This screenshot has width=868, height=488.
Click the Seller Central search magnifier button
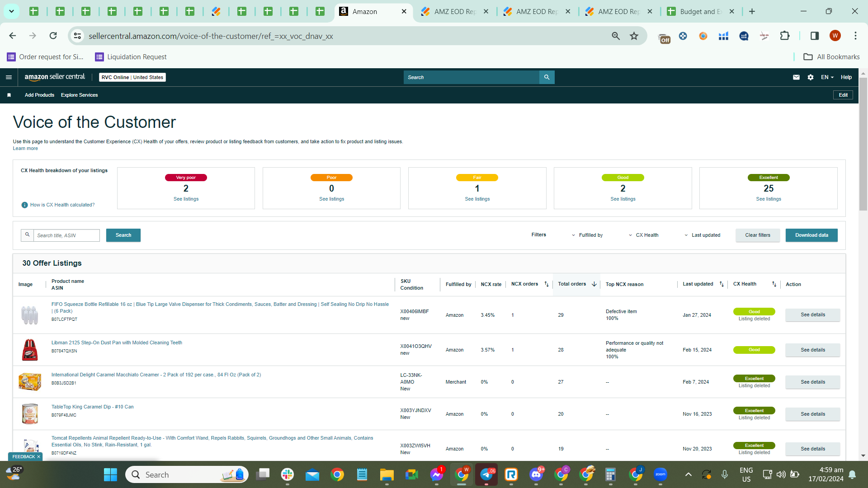point(547,77)
